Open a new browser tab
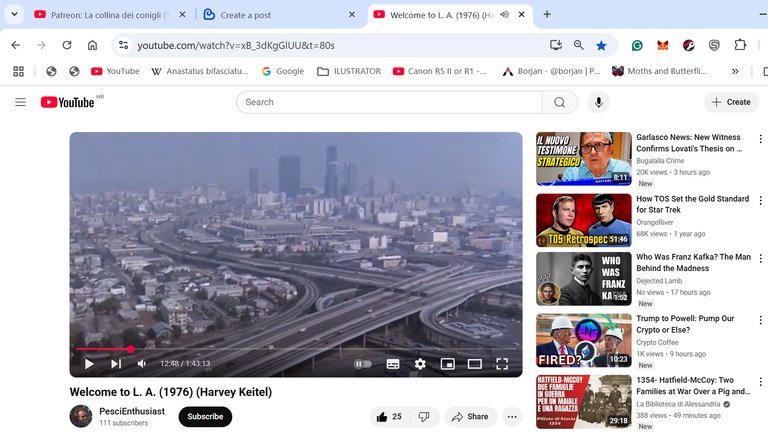 547,15
